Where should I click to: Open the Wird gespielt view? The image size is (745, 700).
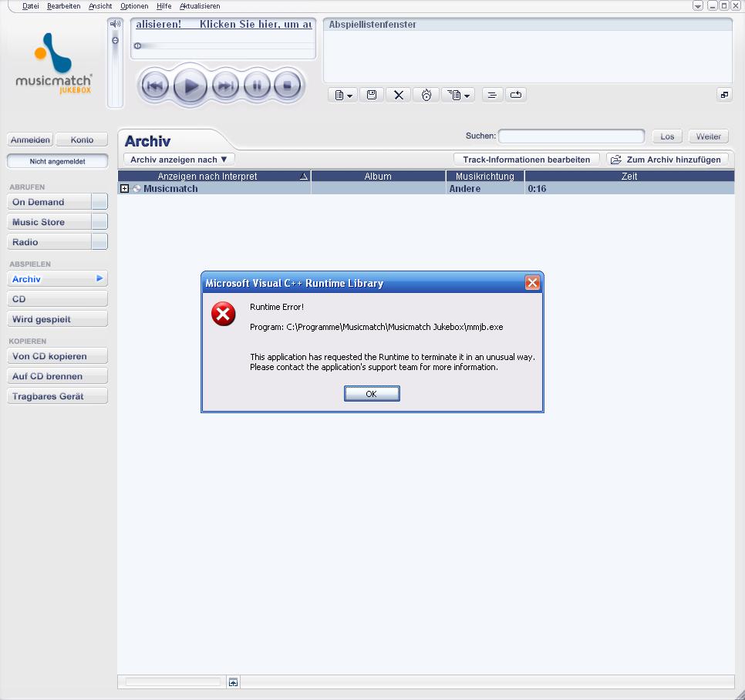[x=58, y=318]
